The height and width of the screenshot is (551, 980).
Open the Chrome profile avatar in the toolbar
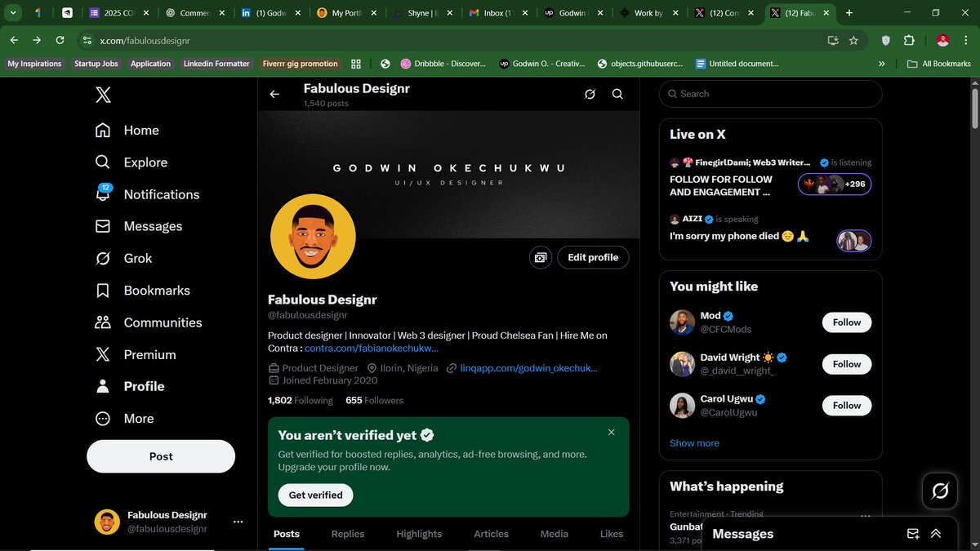coord(942,40)
